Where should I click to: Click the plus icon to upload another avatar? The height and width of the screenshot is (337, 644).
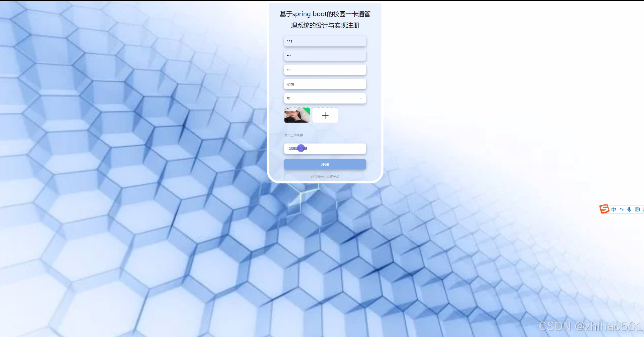325,115
